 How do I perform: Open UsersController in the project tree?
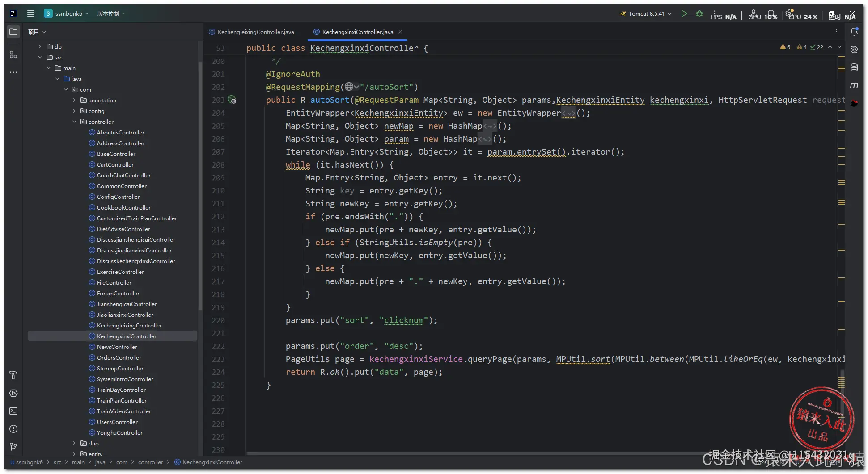117,422
